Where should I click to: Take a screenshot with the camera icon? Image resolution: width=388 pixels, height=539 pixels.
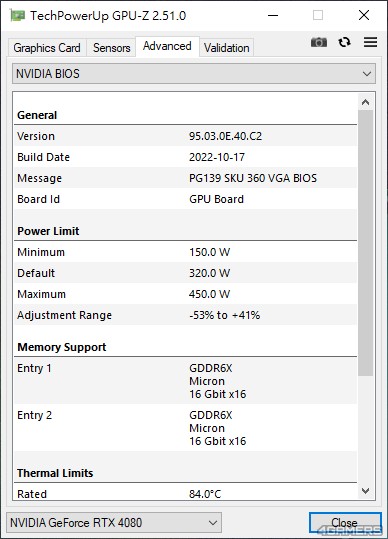319,42
